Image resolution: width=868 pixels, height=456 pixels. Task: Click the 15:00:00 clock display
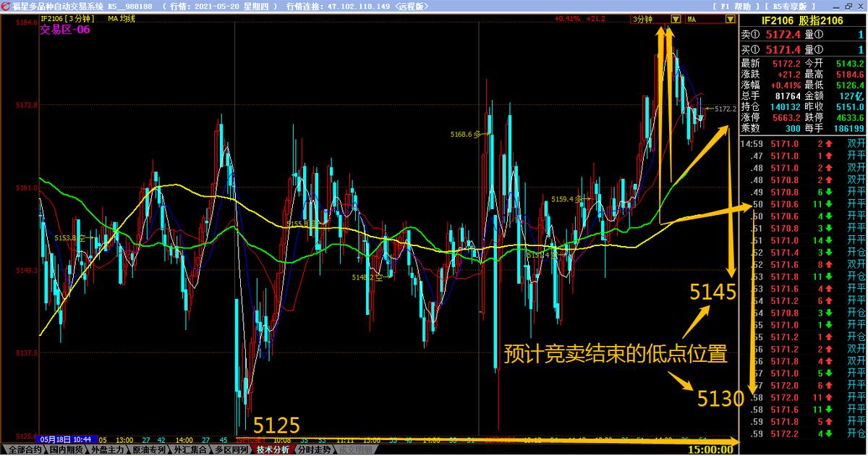pyautogui.click(x=711, y=449)
